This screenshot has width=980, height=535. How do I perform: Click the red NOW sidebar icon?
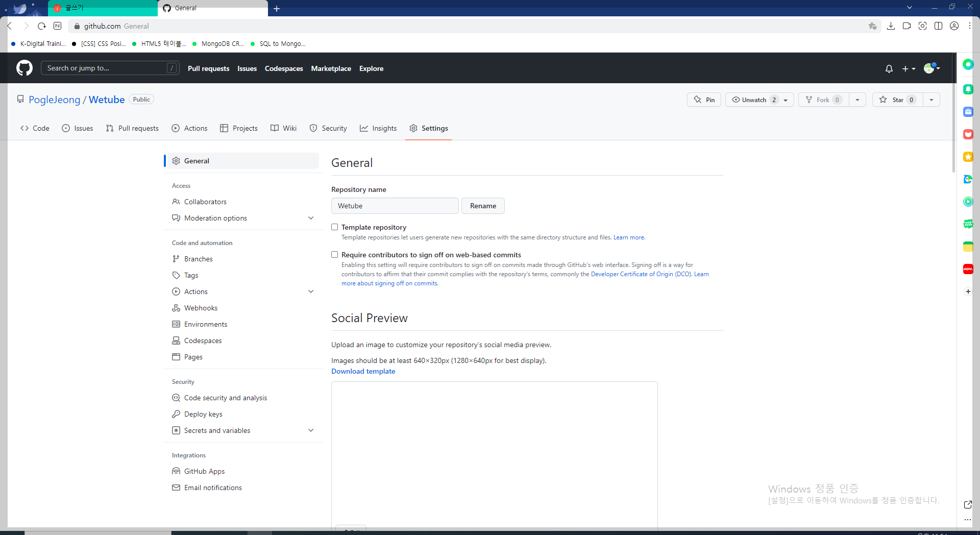pos(968,269)
